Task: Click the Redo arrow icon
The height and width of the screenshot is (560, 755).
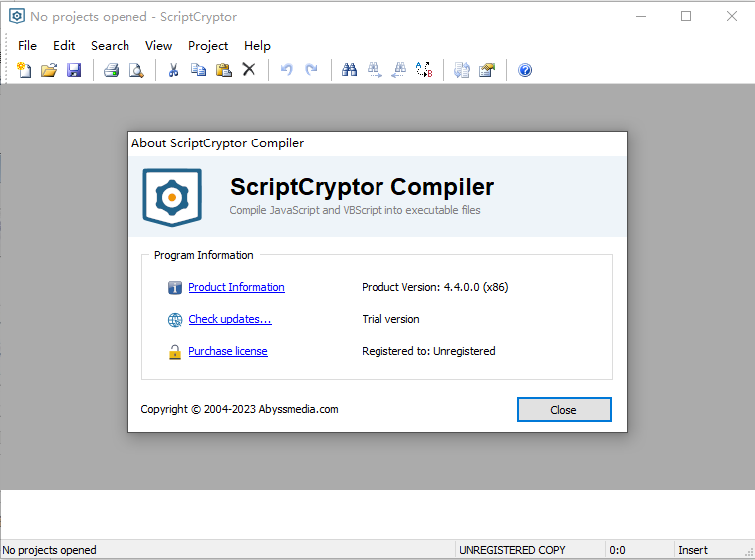Action: point(312,70)
